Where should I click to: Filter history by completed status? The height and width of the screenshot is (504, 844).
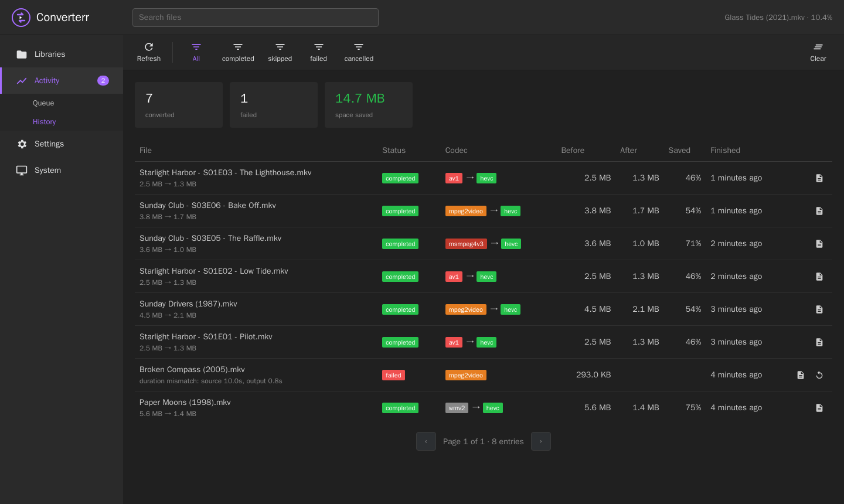[x=238, y=52]
